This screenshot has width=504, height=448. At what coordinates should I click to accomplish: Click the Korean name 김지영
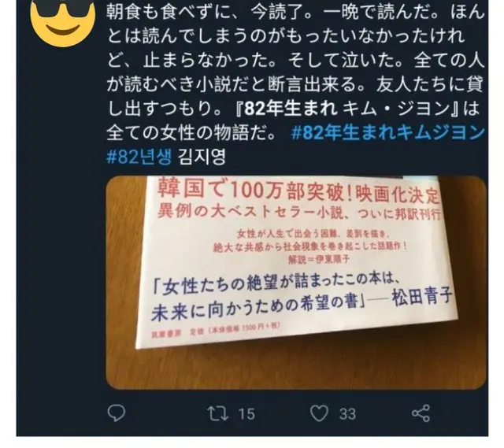[x=202, y=157]
